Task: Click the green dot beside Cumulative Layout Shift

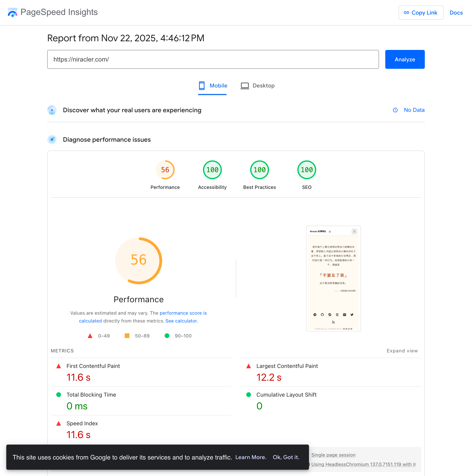Action: (248, 395)
